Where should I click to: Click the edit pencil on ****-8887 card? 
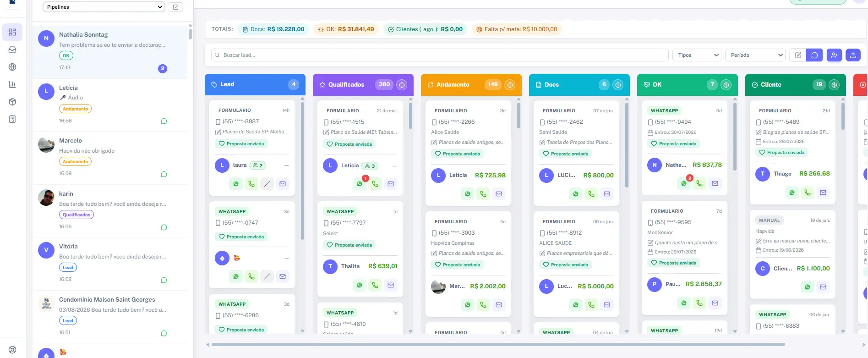(x=267, y=184)
